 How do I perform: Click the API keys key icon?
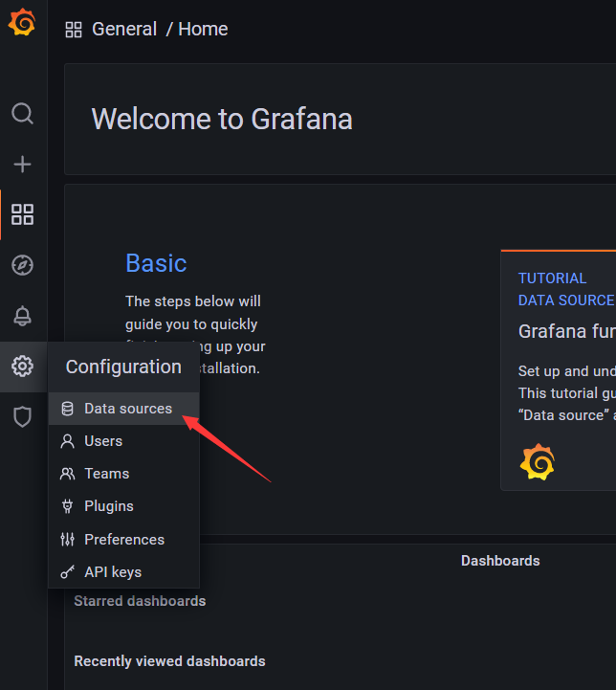pyautogui.click(x=67, y=572)
